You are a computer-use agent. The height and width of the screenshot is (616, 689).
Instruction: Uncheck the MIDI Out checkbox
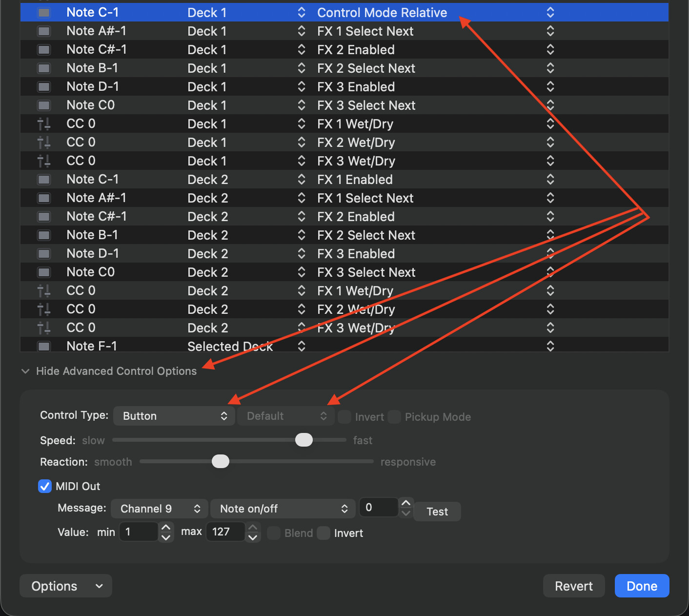45,486
